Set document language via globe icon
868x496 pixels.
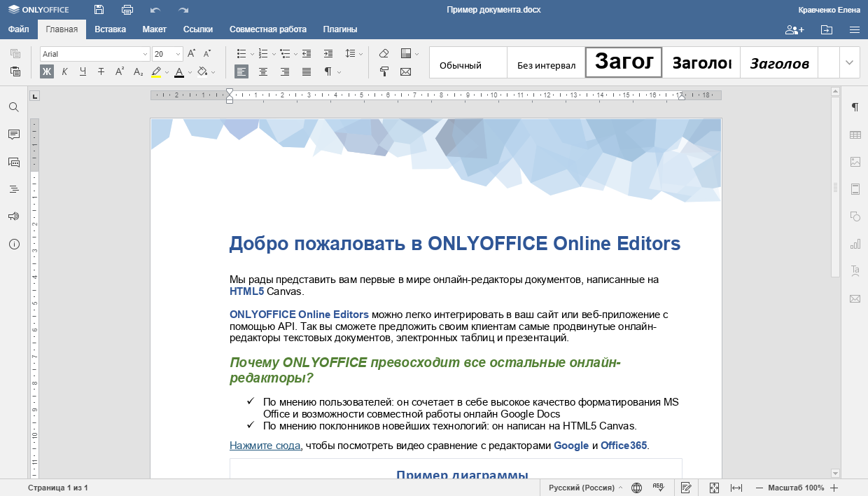click(x=636, y=488)
